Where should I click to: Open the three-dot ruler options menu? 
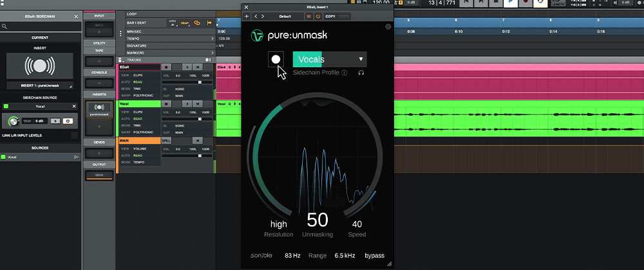pos(121,33)
